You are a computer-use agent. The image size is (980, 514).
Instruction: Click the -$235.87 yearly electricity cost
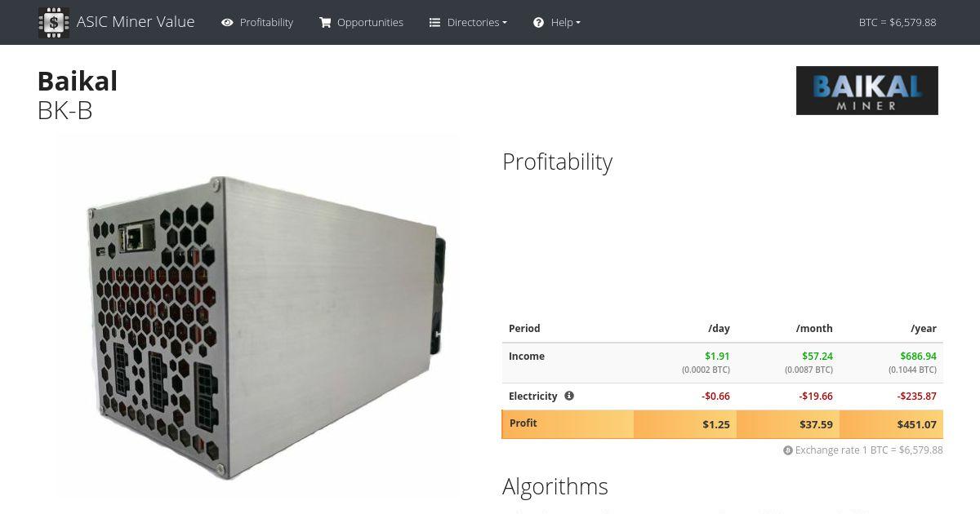(x=917, y=397)
